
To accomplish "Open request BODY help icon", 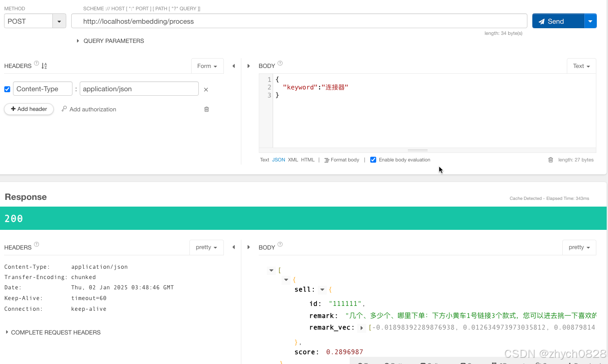I will coord(280,63).
